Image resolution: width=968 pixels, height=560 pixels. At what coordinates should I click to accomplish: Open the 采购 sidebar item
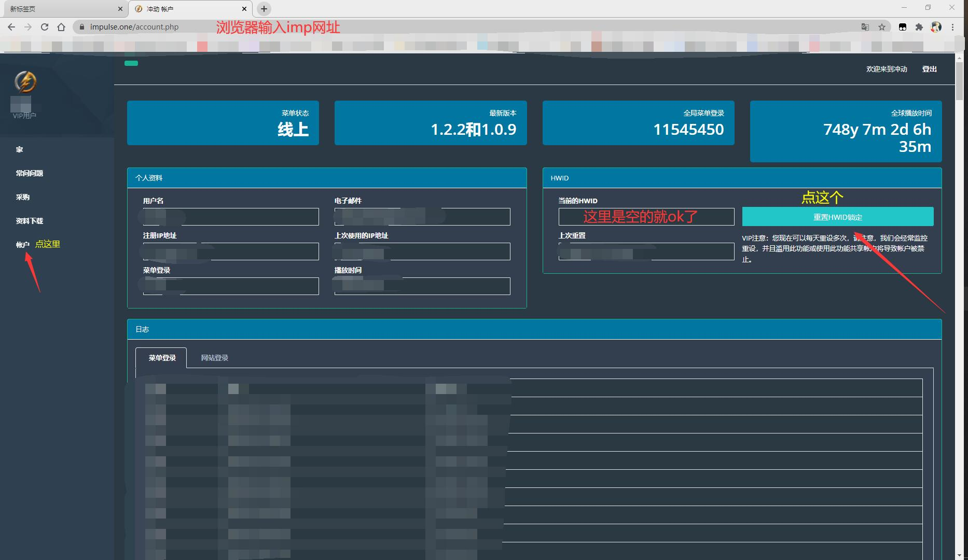[x=23, y=198]
